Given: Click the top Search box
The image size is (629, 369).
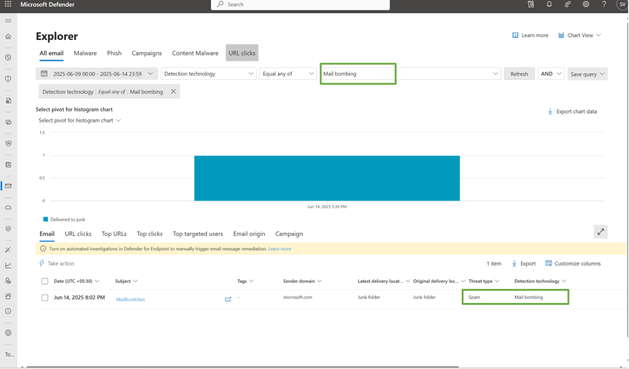Looking at the screenshot, I should (300, 4).
